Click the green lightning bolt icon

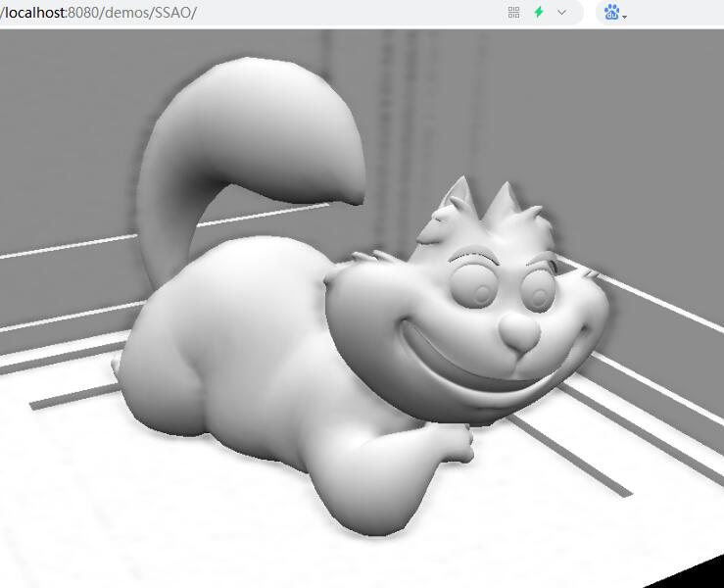point(539,12)
